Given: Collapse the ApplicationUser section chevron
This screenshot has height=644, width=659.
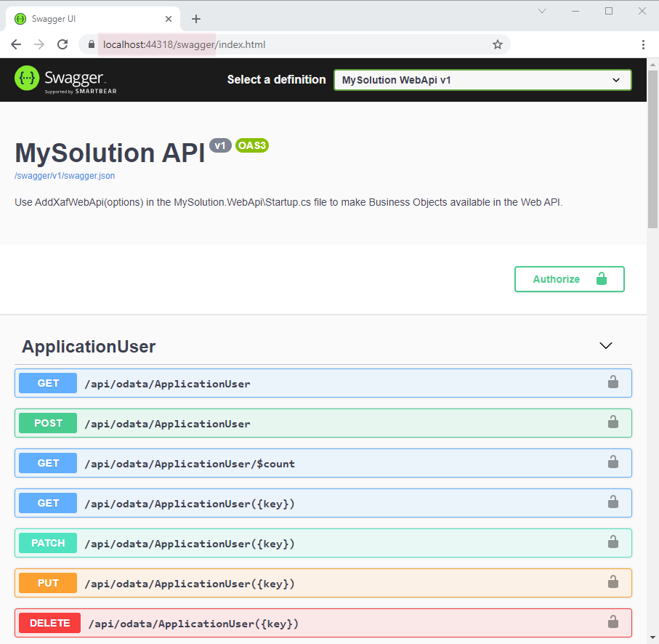Looking at the screenshot, I should (x=606, y=345).
